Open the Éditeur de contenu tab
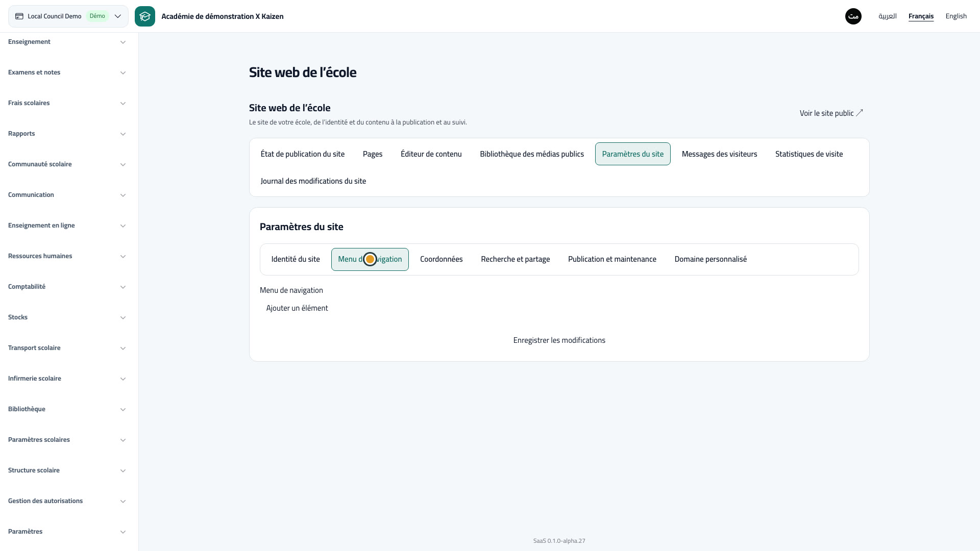This screenshot has width=980, height=551. [x=431, y=154]
